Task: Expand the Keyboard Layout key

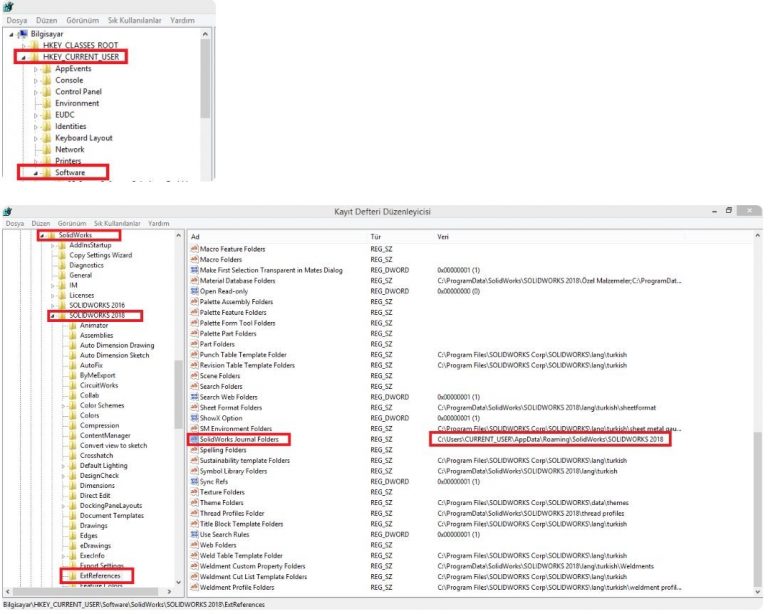Action: point(38,138)
